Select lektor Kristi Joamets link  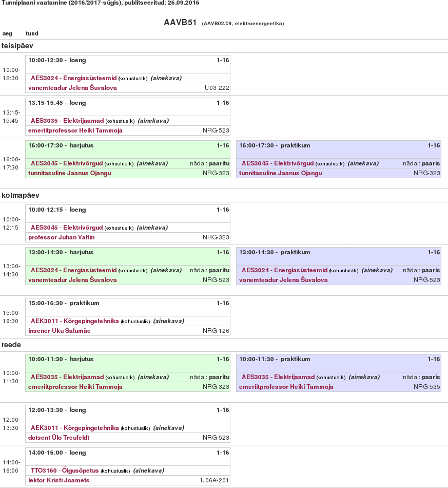59,480
